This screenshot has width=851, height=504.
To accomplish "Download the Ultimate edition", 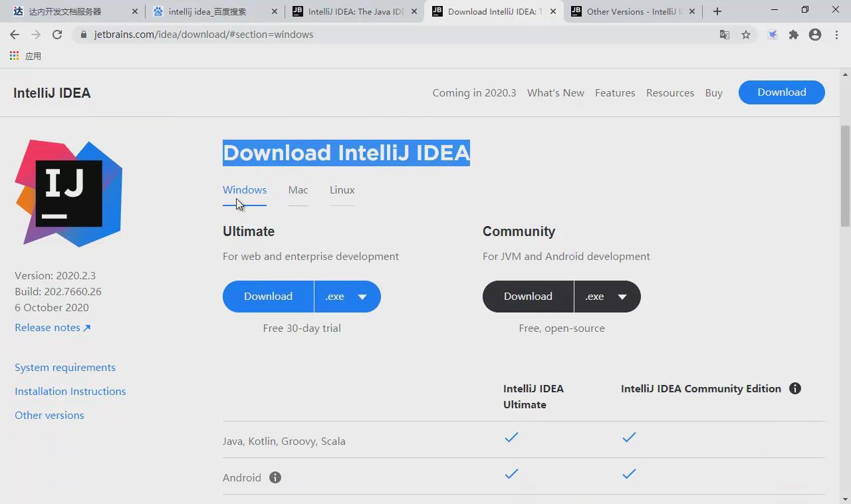I will click(268, 297).
